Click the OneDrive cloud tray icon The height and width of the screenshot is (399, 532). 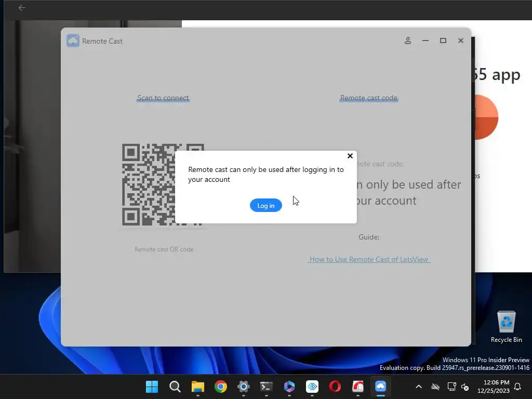pyautogui.click(x=435, y=387)
